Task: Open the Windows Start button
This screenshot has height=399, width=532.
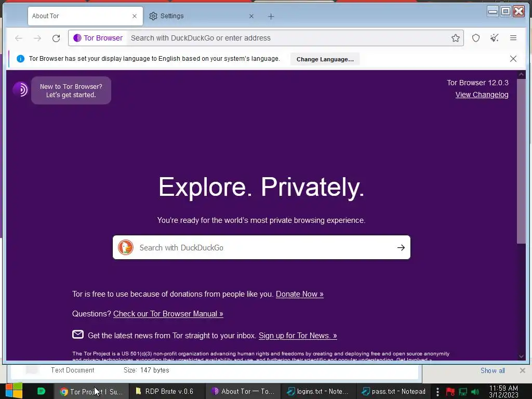Action: pos(14,391)
